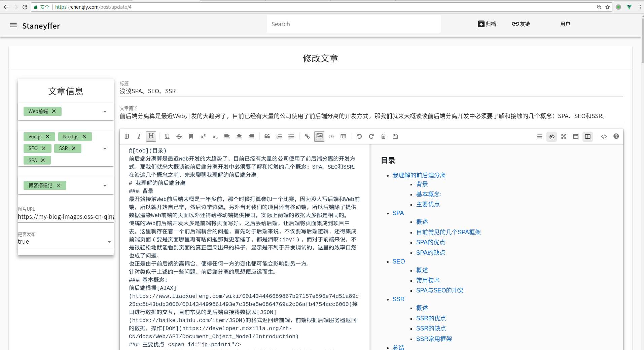The height and width of the screenshot is (350, 644).
Task: Insert a table
Action: (x=343, y=136)
